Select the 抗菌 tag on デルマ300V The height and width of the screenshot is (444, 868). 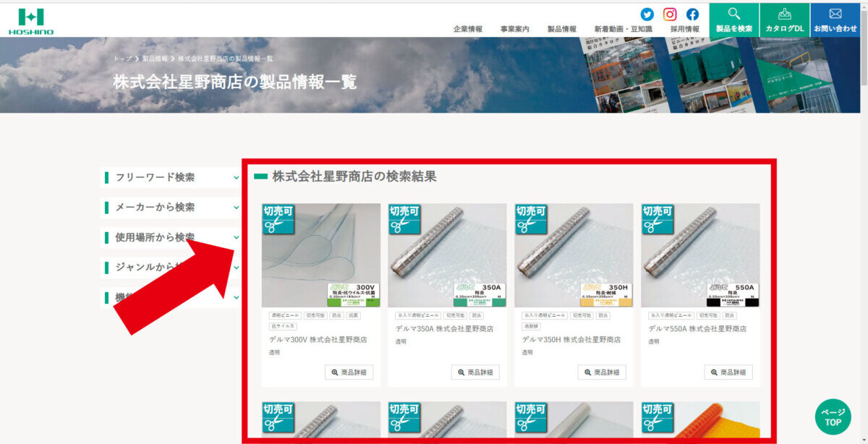click(353, 315)
